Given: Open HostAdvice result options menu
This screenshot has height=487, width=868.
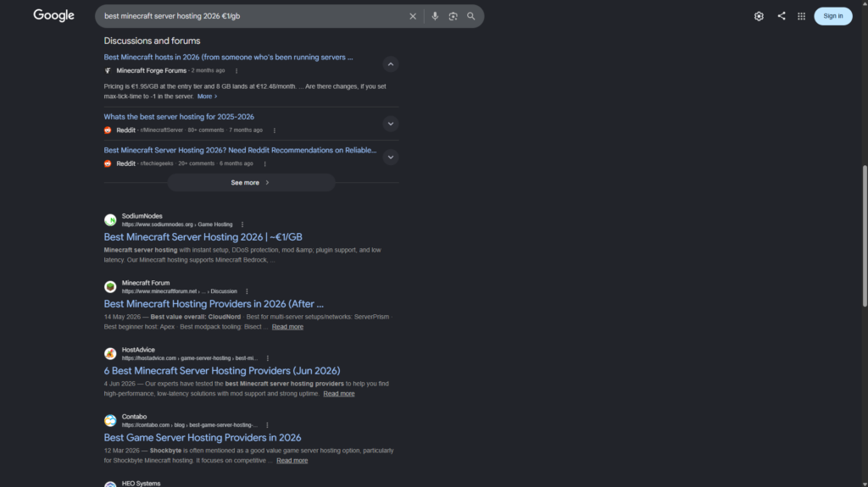Looking at the screenshot, I should click(267, 358).
